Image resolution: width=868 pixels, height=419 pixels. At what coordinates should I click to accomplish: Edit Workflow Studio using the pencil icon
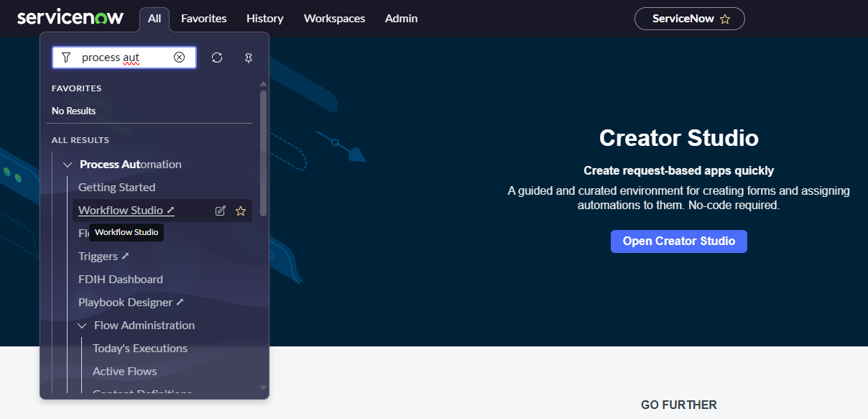[221, 210]
